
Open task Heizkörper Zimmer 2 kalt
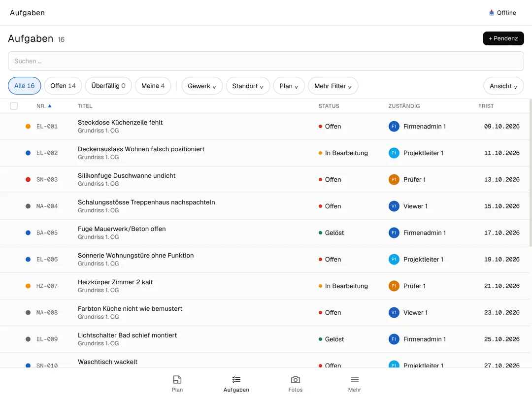115,282
